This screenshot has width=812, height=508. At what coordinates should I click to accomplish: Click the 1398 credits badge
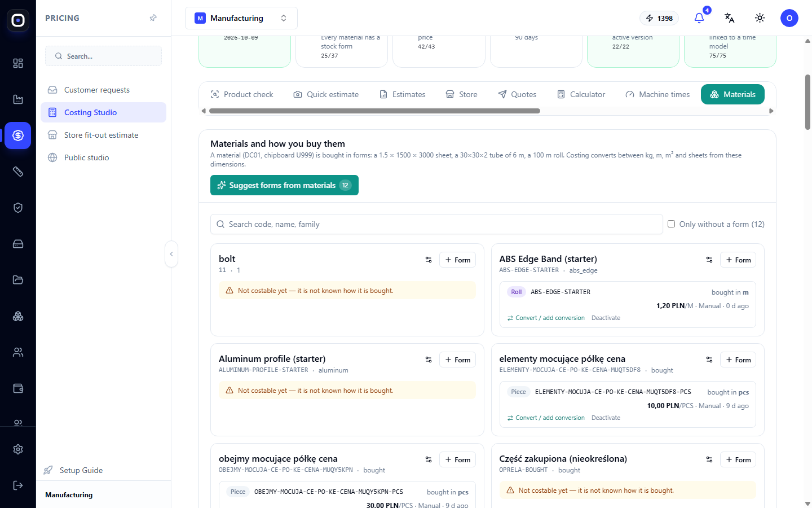[x=659, y=18]
